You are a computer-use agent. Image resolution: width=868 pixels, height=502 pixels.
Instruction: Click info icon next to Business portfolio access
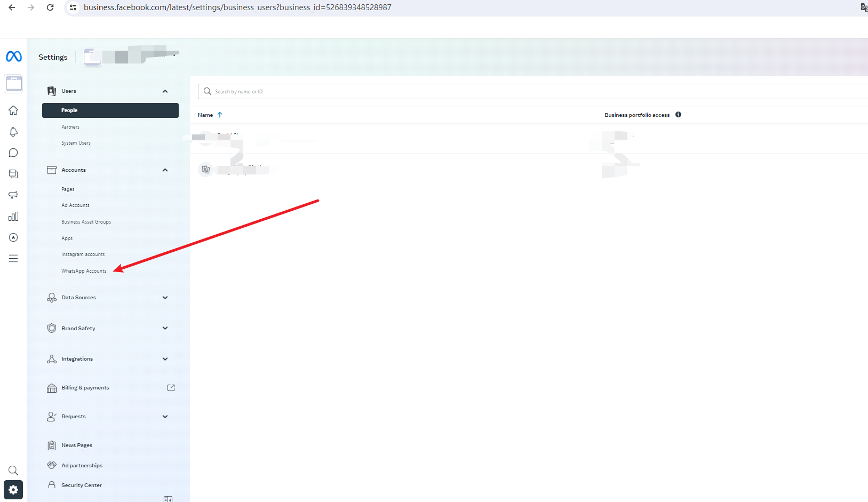(678, 115)
